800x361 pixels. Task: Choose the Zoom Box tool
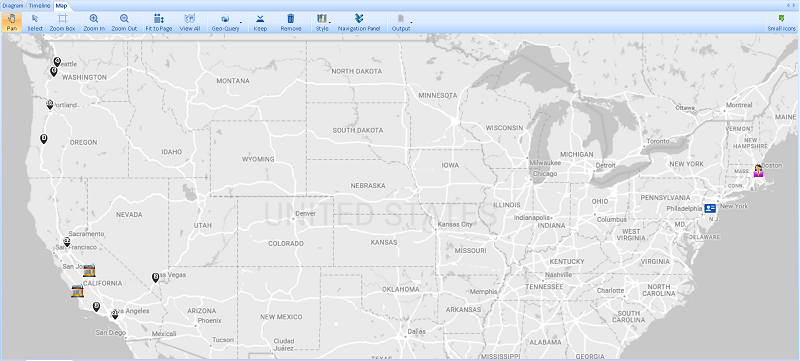pos(62,22)
